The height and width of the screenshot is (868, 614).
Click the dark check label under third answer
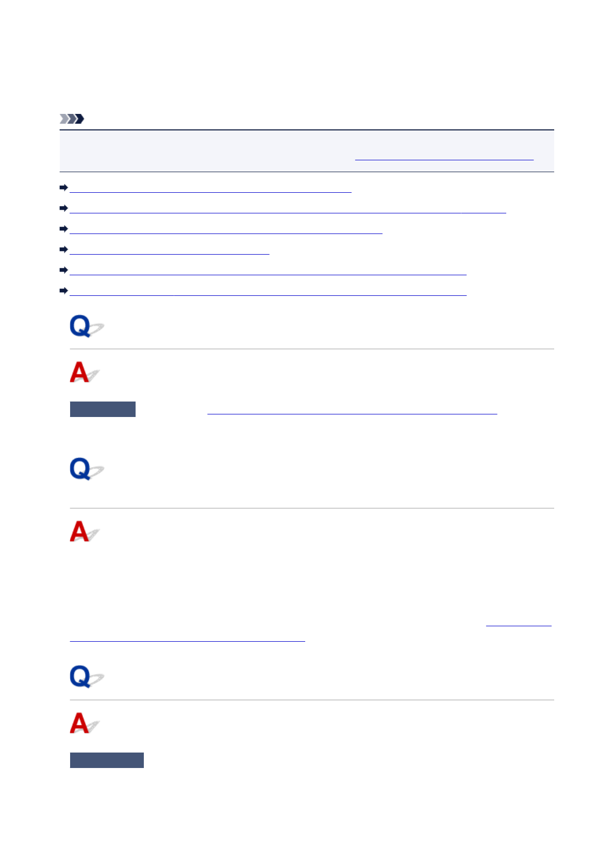(x=107, y=760)
